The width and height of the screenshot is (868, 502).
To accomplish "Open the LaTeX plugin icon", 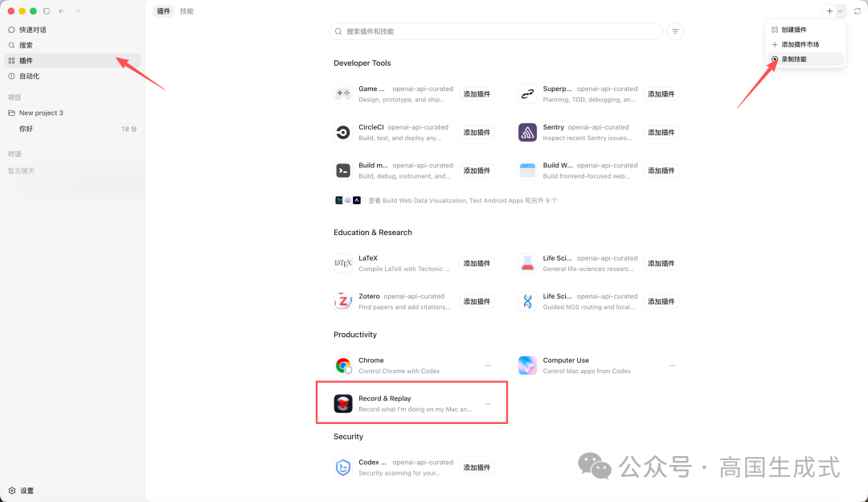I will coord(343,262).
